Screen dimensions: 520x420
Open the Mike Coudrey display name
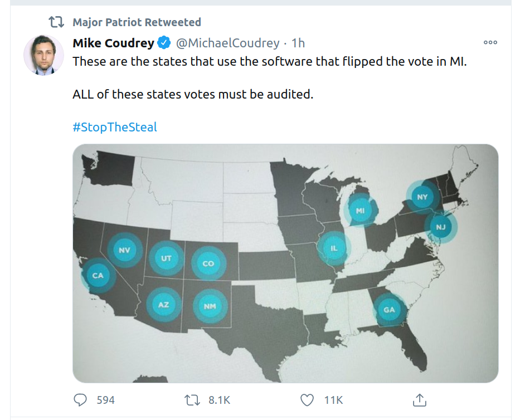(113, 43)
